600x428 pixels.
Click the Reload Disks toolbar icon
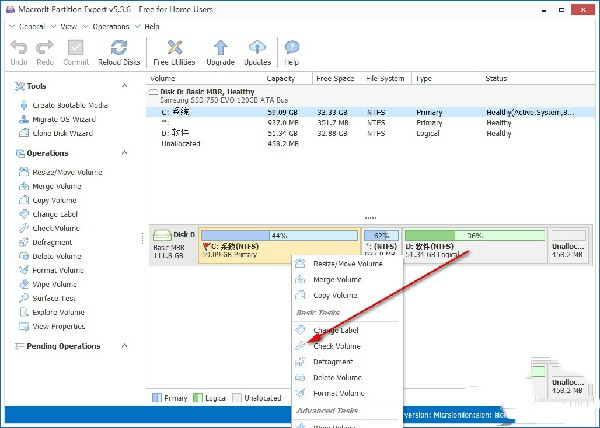pos(119,51)
